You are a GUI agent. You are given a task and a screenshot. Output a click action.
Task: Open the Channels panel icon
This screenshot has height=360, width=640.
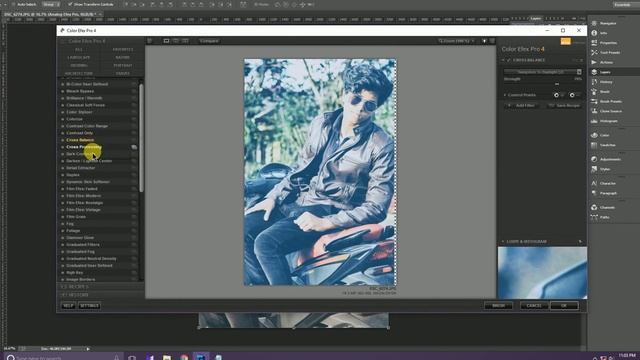[594, 207]
